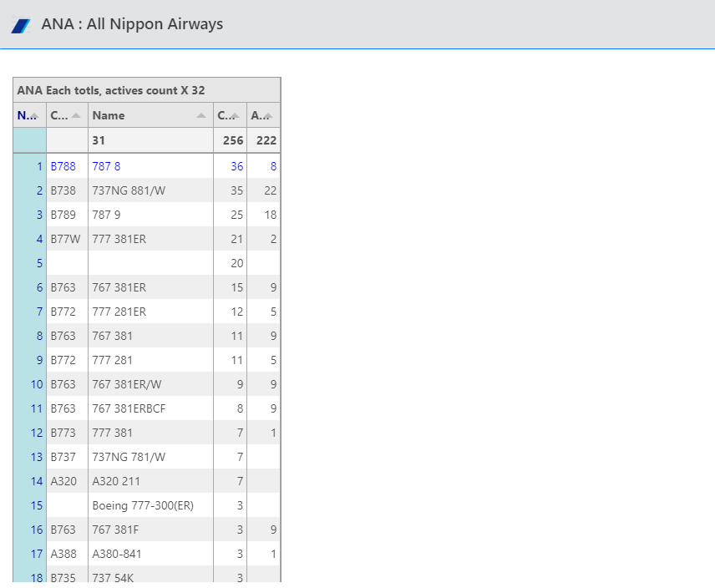
Task: Open the 787 8 fleet link
Action: [106, 165]
